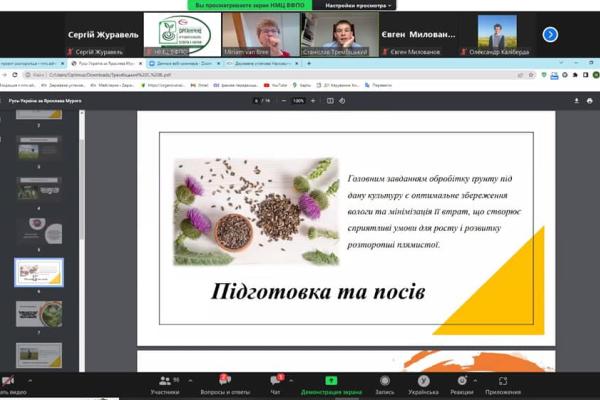Open the Реакции reactions menu

462,385
